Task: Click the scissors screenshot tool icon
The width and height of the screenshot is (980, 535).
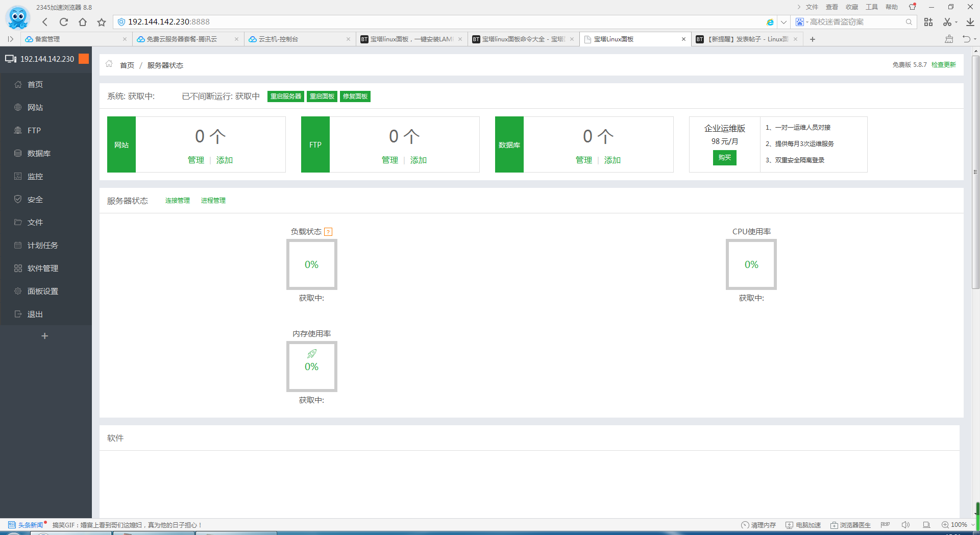Action: pyautogui.click(x=947, y=22)
